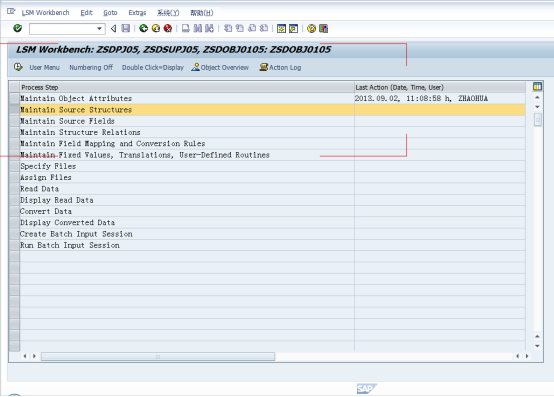Click the Last Page icon
The image size is (554, 397).
(264, 29)
